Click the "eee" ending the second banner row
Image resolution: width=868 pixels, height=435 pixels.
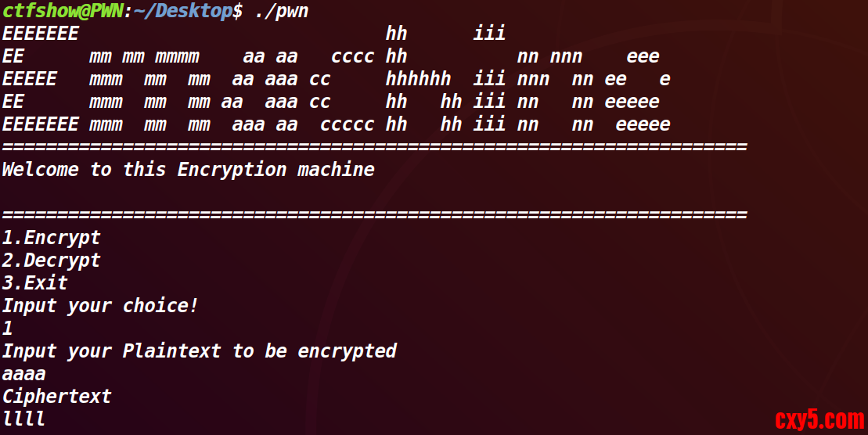pos(643,56)
